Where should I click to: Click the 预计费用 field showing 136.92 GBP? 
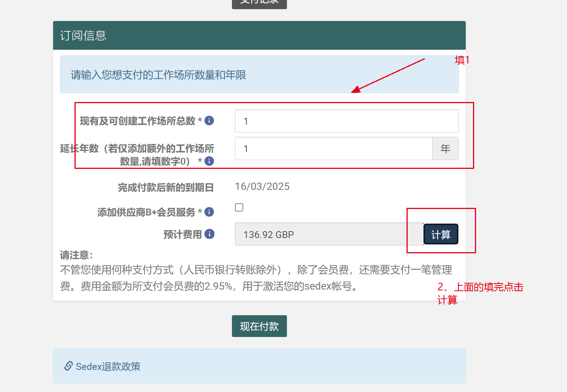tap(329, 234)
